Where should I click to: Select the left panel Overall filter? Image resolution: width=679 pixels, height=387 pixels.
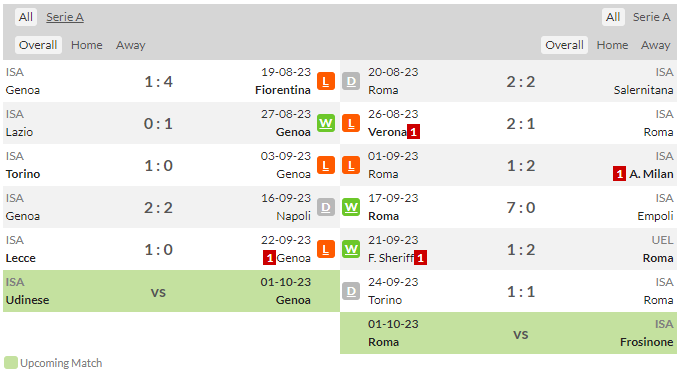tap(38, 45)
